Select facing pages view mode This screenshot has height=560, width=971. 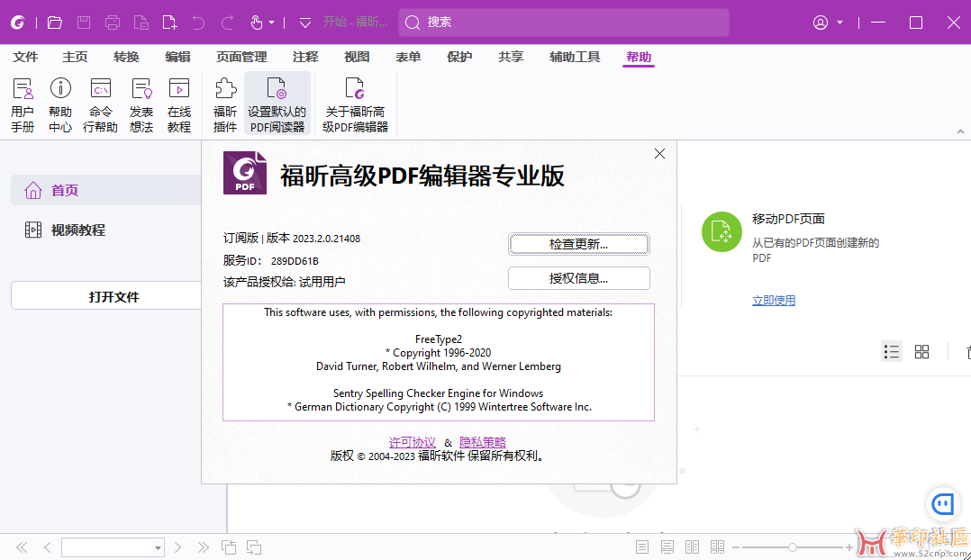pyautogui.click(x=693, y=547)
